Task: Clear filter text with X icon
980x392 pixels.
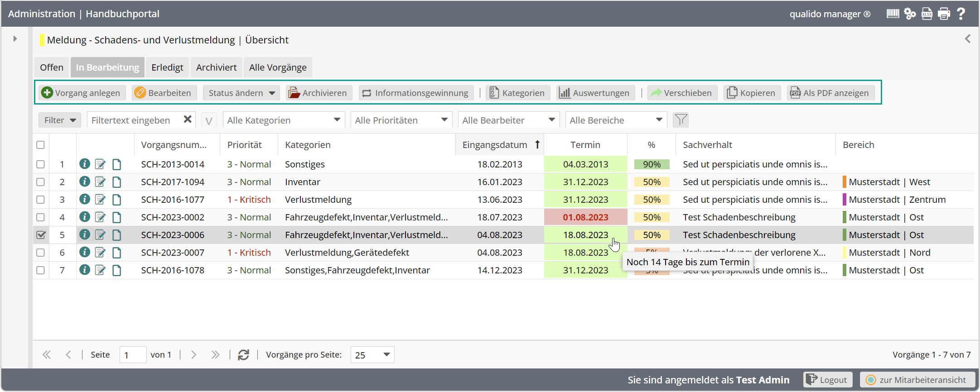Action: tap(188, 120)
